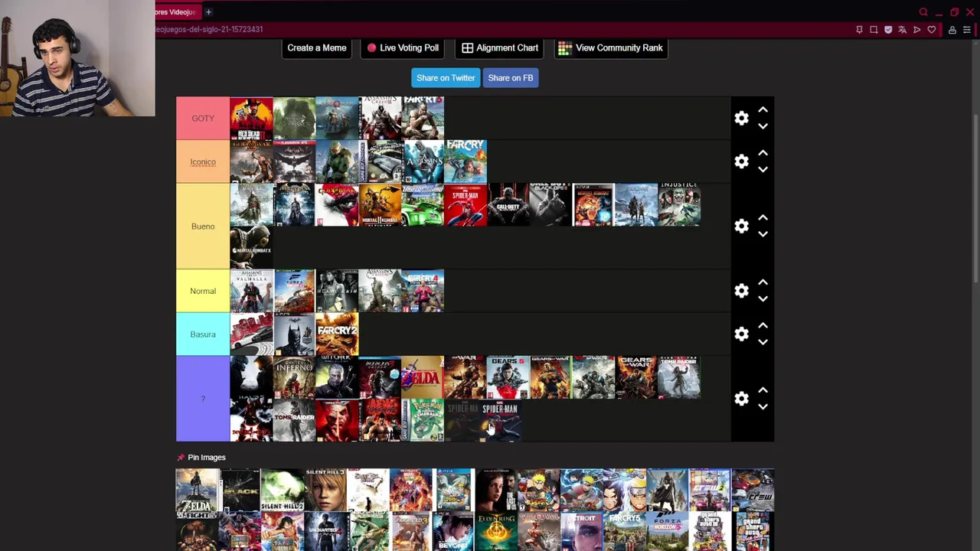This screenshot has height=551, width=980.
Task: Move Basura tier up with arrow
Action: (763, 325)
